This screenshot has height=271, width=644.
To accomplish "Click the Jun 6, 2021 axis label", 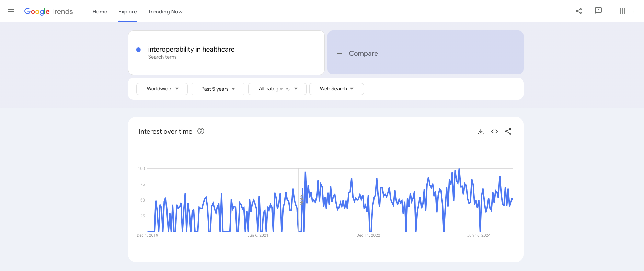I will [258, 235].
